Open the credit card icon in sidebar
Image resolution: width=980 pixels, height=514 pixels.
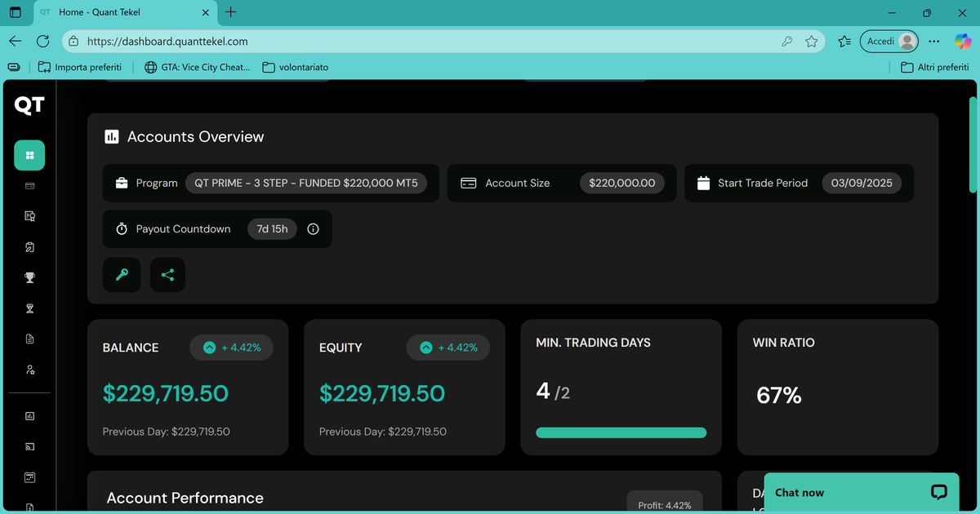[x=29, y=186]
